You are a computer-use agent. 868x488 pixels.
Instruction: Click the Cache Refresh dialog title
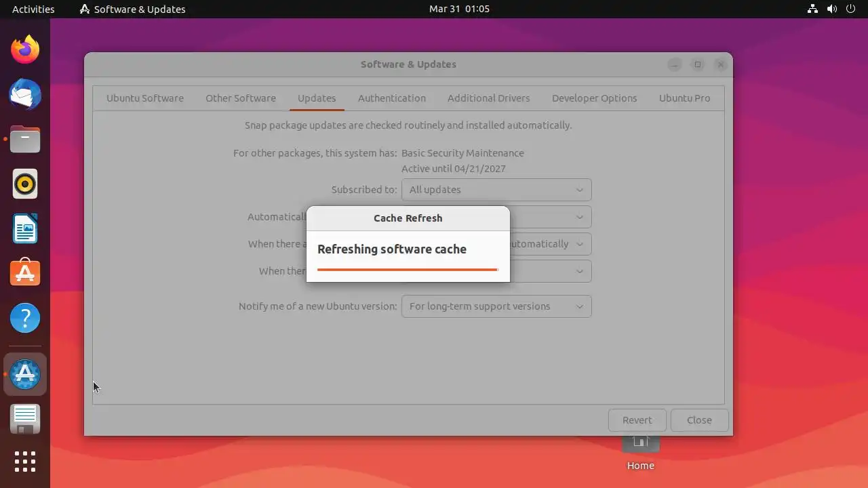click(x=408, y=218)
